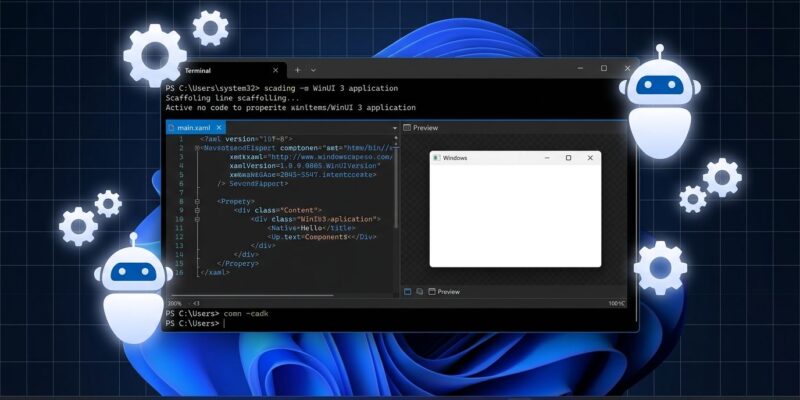This screenshot has height=400, width=800.
Task: Click the white canvas of preview window
Action: tap(515, 215)
